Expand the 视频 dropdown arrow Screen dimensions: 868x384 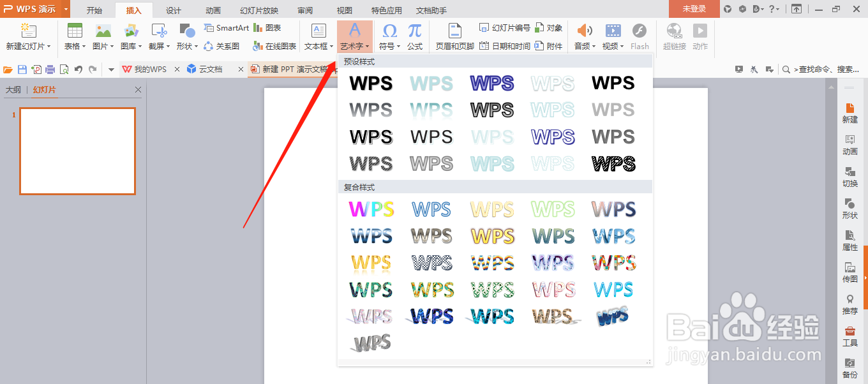click(622, 47)
